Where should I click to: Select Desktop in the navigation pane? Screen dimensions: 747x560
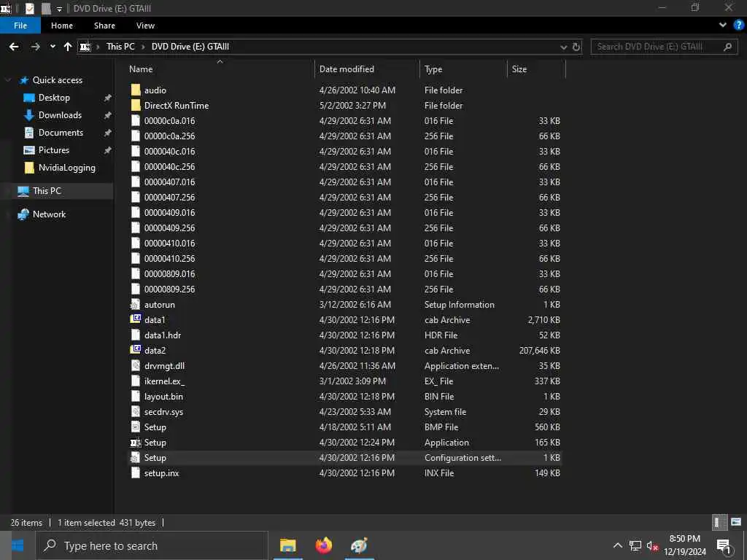click(x=54, y=98)
